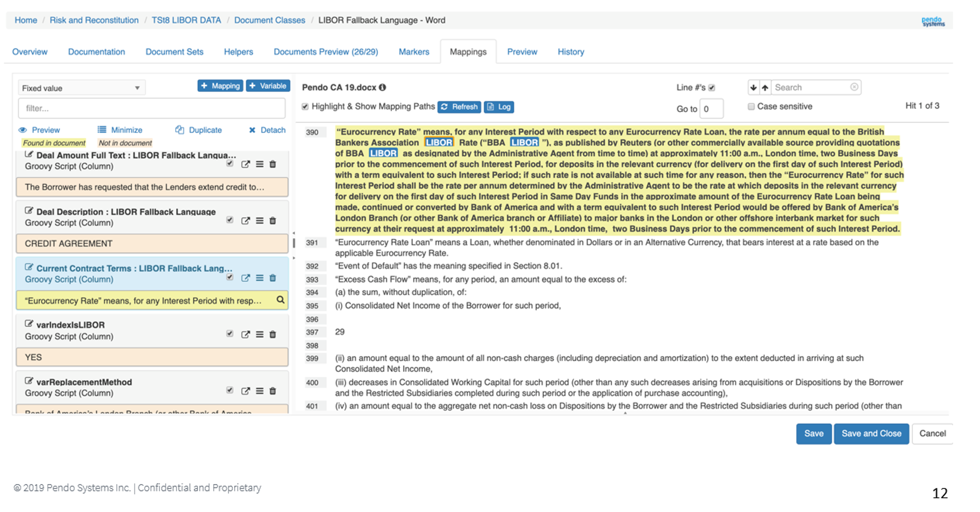The height and width of the screenshot is (512, 980).
Task: Enable the Case sensitive checkbox
Action: point(751,106)
